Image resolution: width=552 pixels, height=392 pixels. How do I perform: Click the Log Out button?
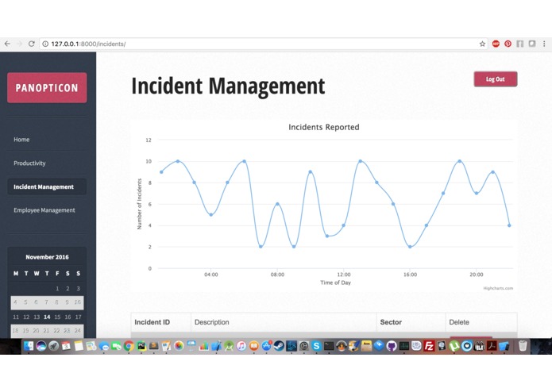[496, 79]
